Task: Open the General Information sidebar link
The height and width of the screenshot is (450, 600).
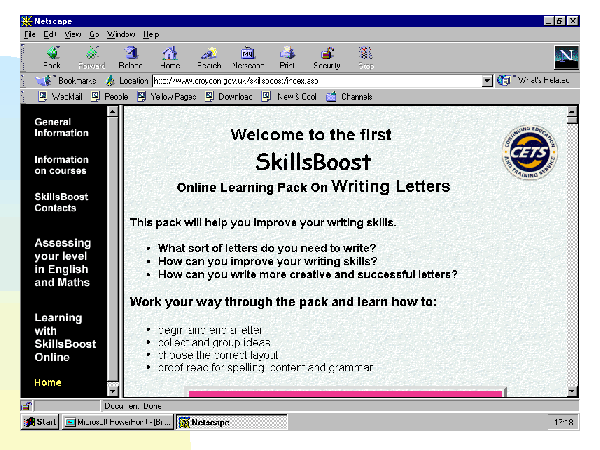Action: point(61,127)
